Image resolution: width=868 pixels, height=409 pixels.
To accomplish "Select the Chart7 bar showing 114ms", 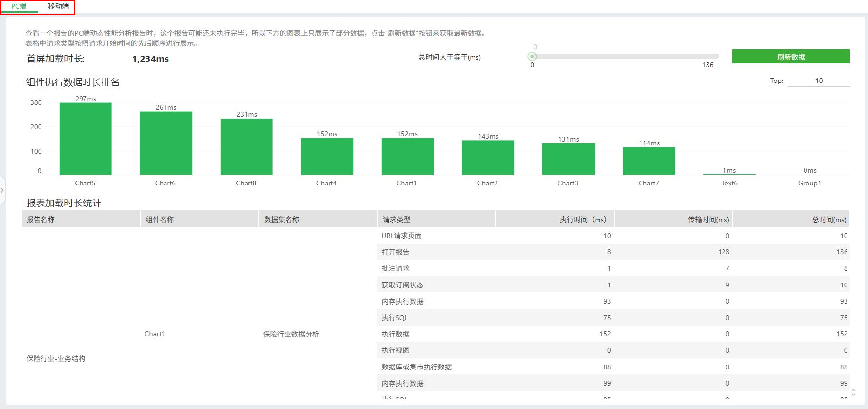I will tap(649, 161).
